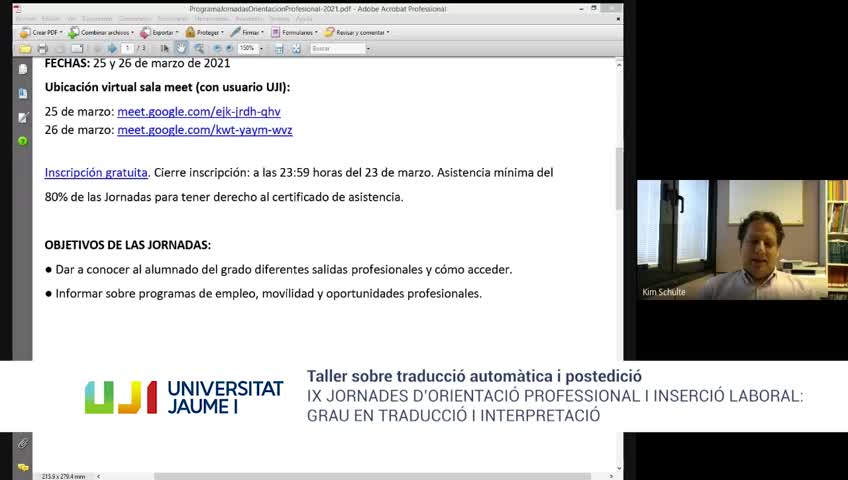
Task: Click the zoom out button
Action: pos(217,49)
